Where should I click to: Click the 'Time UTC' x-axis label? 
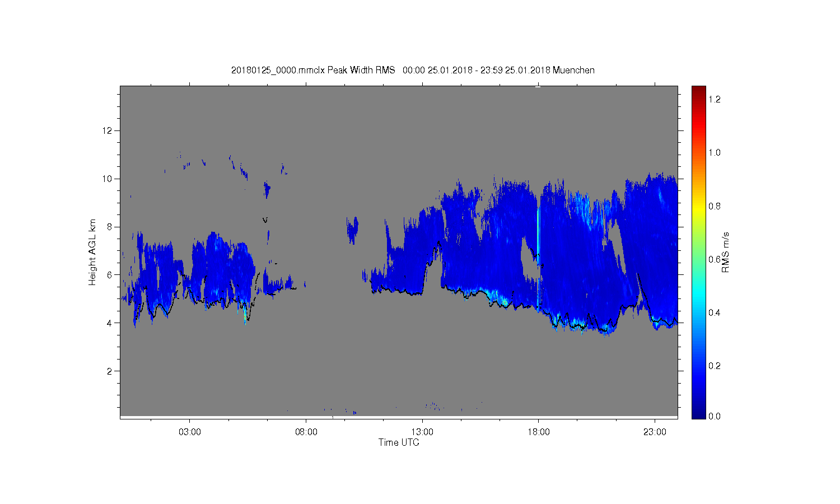[x=399, y=442]
